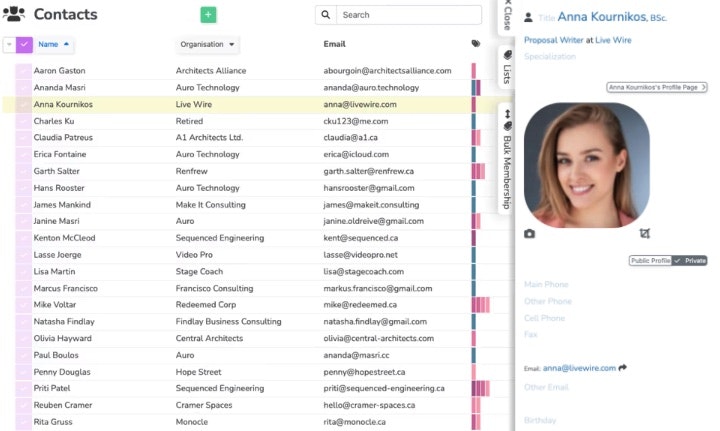Open the Organisation column dropdown
720x431 pixels.
(x=207, y=45)
